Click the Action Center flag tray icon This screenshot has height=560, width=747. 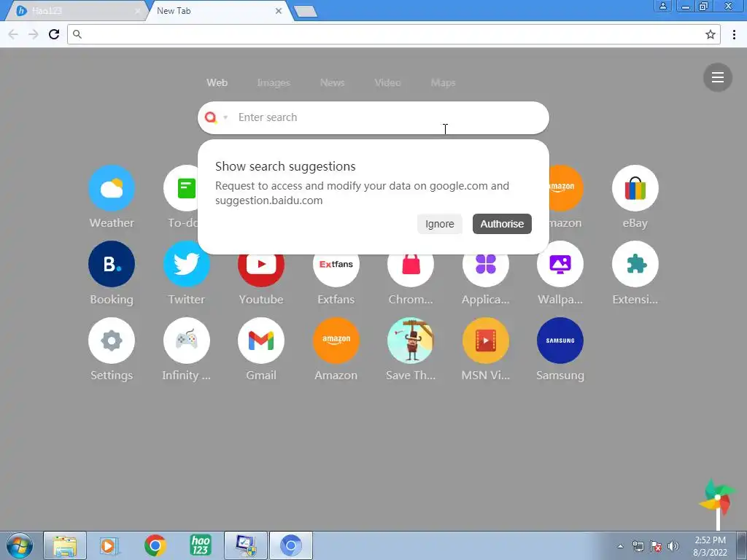(x=656, y=546)
